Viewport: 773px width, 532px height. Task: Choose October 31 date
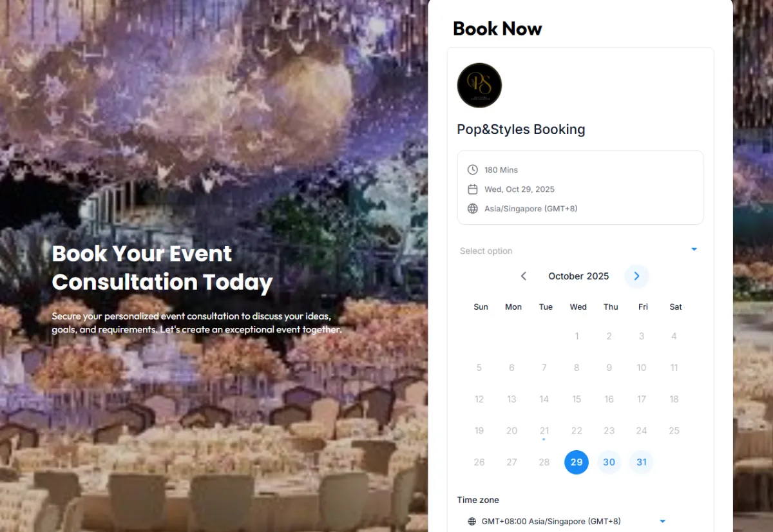click(642, 462)
